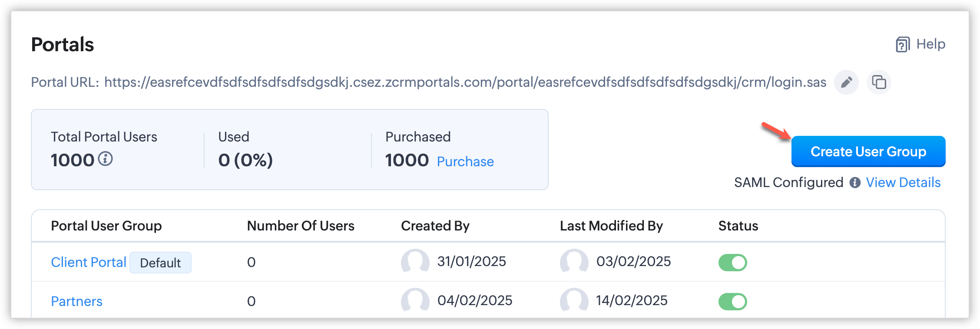
Task: Click Client Portal creator avatar
Action: (x=415, y=262)
